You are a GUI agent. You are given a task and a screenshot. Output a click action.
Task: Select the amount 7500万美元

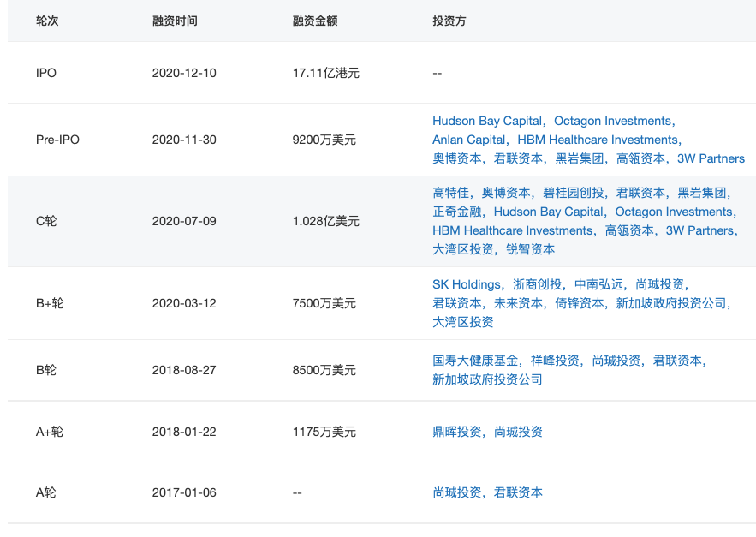click(x=324, y=303)
